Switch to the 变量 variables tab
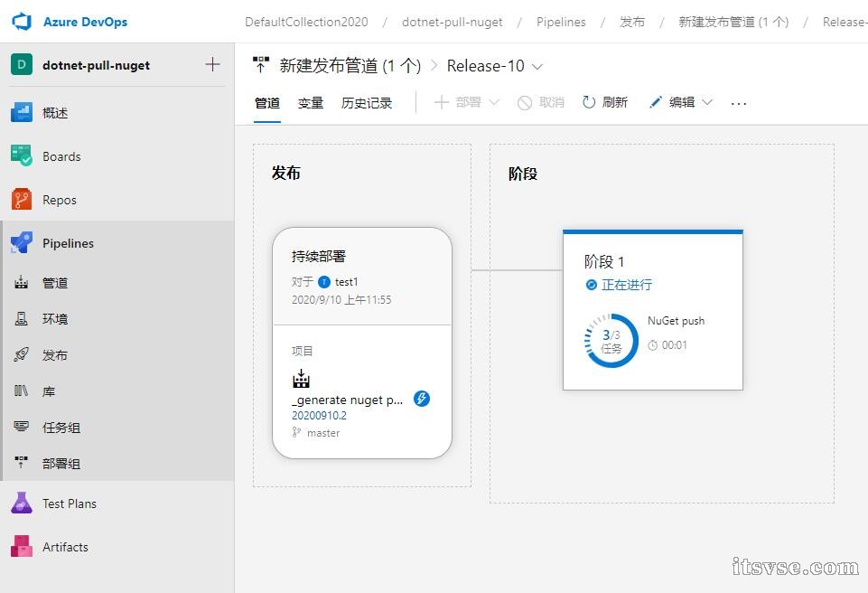The width and height of the screenshot is (868, 593). 311,103
